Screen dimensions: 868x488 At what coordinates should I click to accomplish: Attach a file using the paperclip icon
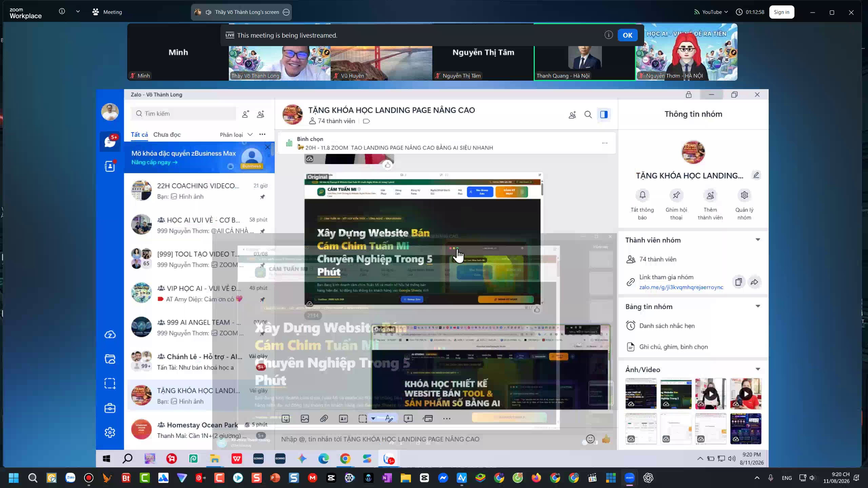324,419
